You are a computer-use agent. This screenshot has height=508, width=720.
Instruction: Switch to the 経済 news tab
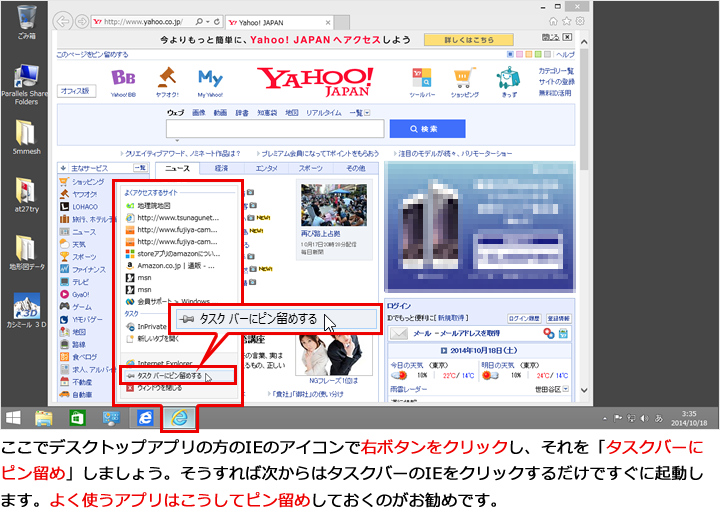click(x=221, y=169)
